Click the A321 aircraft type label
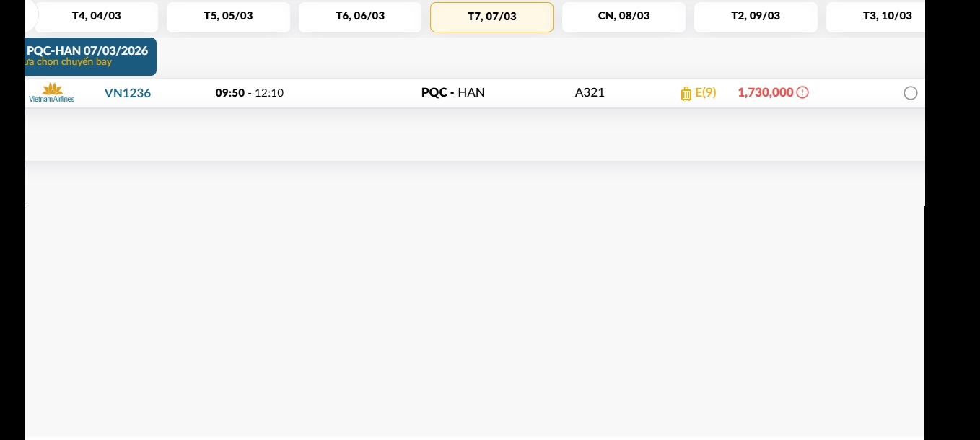Image resolution: width=980 pixels, height=440 pixels. 590,92
